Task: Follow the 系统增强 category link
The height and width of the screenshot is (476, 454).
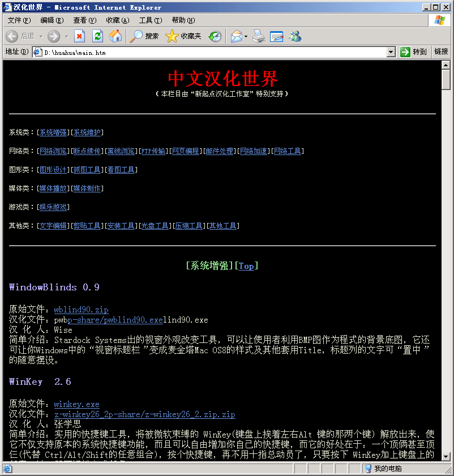Action: pyautogui.click(x=53, y=132)
